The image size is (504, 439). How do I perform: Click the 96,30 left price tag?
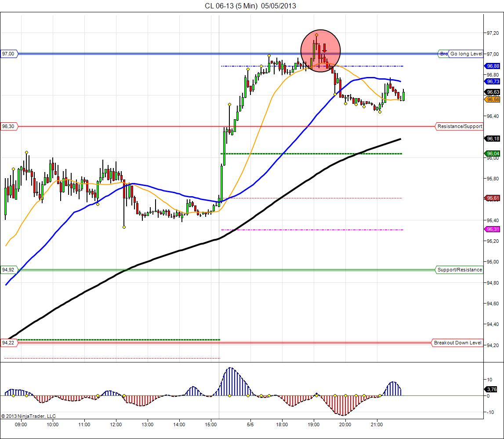[x=9, y=127]
